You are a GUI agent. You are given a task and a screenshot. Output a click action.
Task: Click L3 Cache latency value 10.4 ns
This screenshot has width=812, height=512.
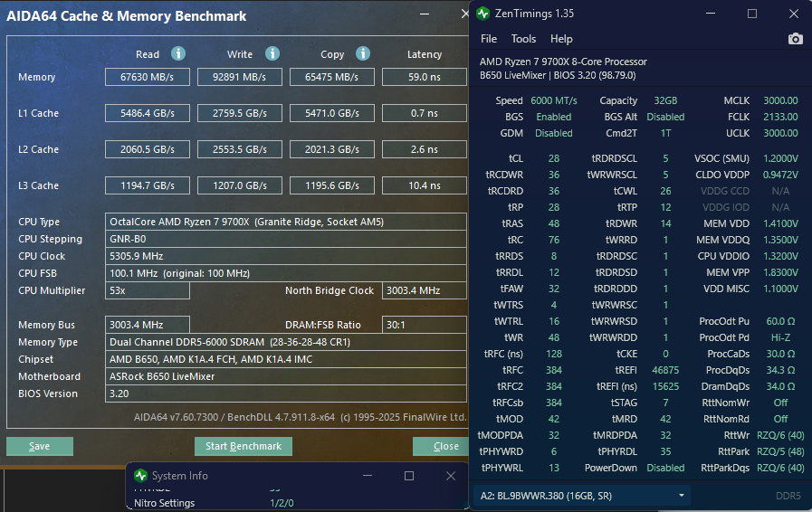coord(425,185)
